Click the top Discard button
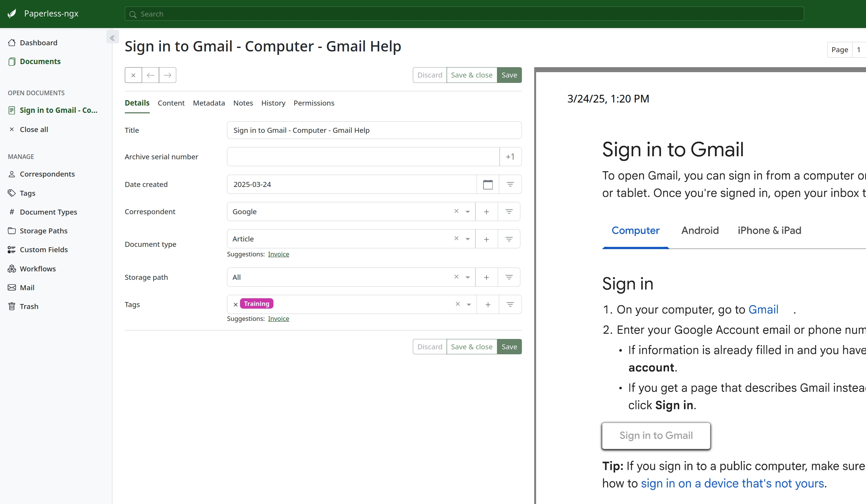 (x=430, y=75)
